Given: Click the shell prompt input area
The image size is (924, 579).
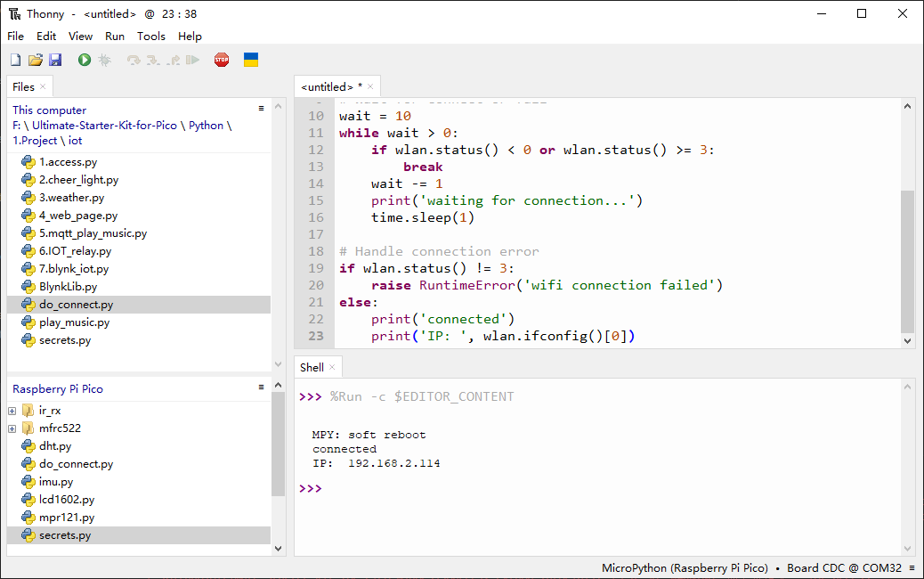Looking at the screenshot, I should click(611, 489).
